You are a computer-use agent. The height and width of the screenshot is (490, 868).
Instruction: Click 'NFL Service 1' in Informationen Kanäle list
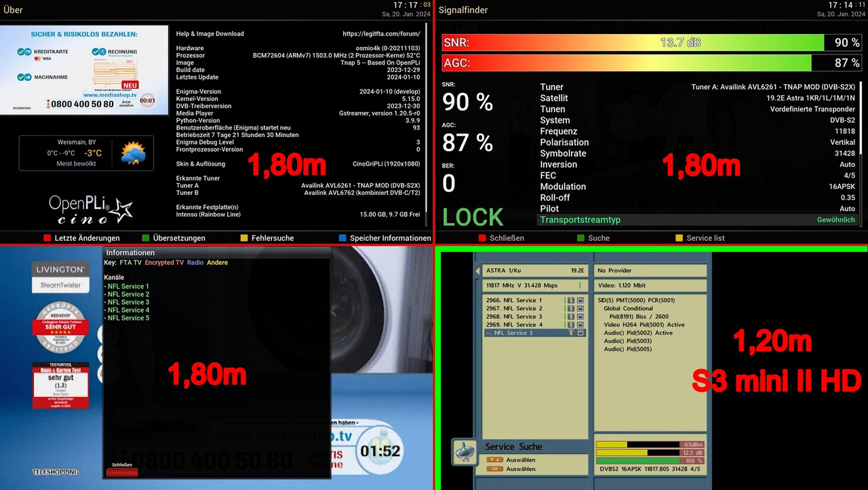click(127, 286)
